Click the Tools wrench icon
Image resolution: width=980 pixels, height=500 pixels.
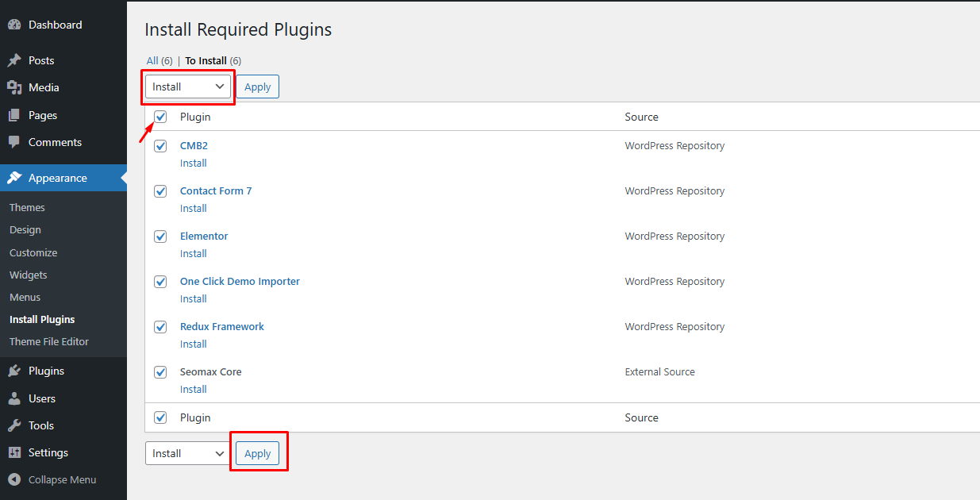tap(14, 425)
